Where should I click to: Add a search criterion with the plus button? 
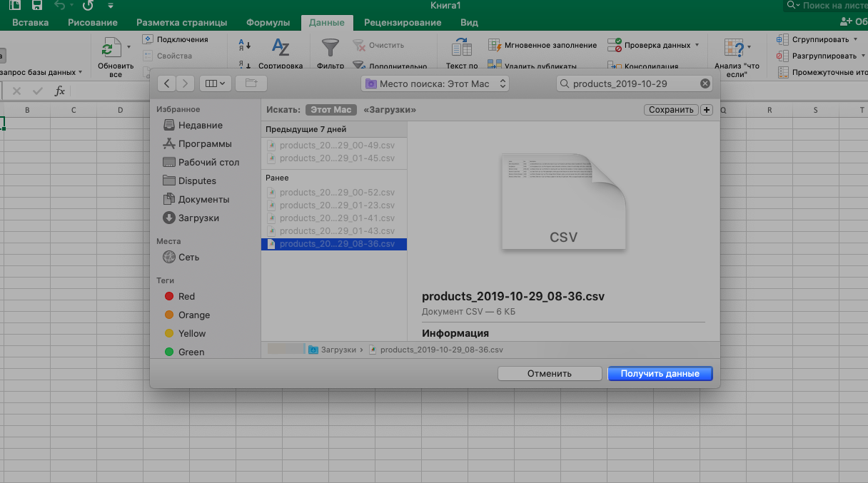tap(707, 110)
